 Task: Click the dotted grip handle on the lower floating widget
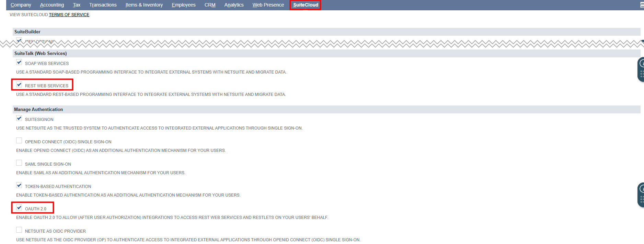(641, 199)
